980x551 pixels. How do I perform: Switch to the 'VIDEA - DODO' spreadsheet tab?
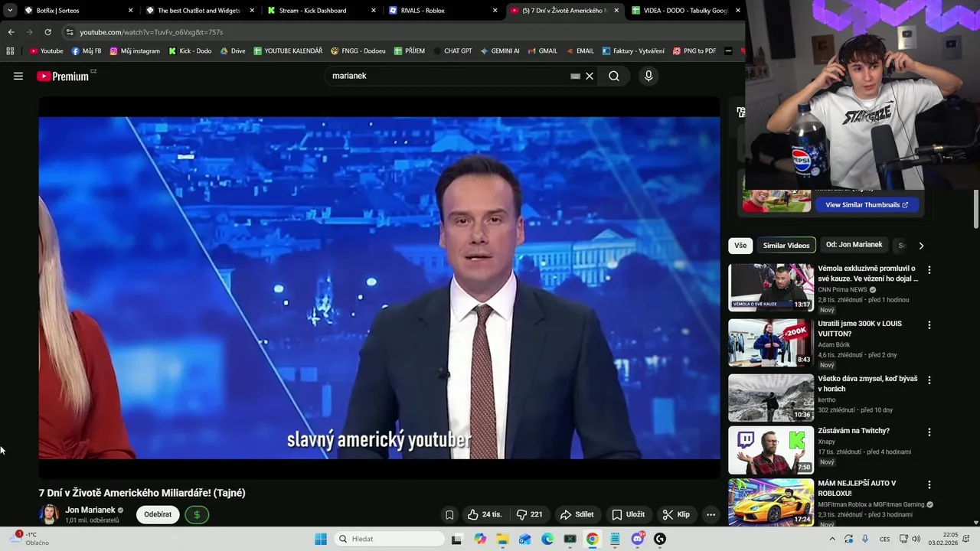click(x=684, y=11)
